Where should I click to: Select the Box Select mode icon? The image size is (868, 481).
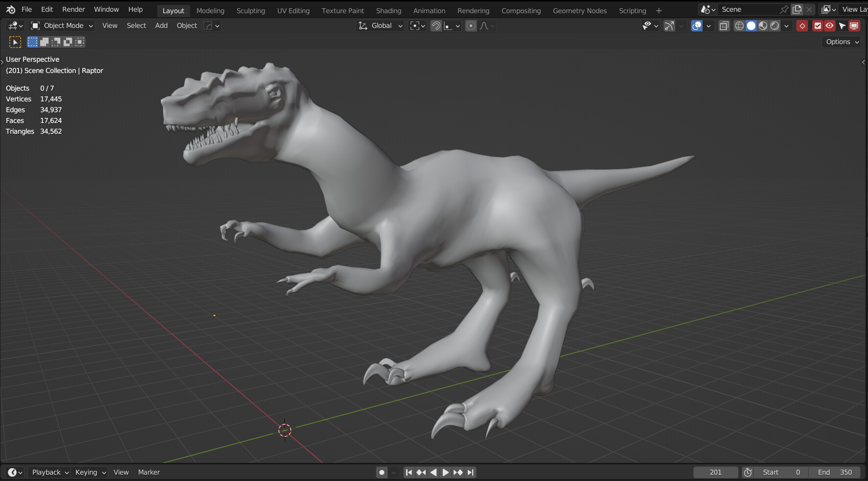click(x=32, y=42)
